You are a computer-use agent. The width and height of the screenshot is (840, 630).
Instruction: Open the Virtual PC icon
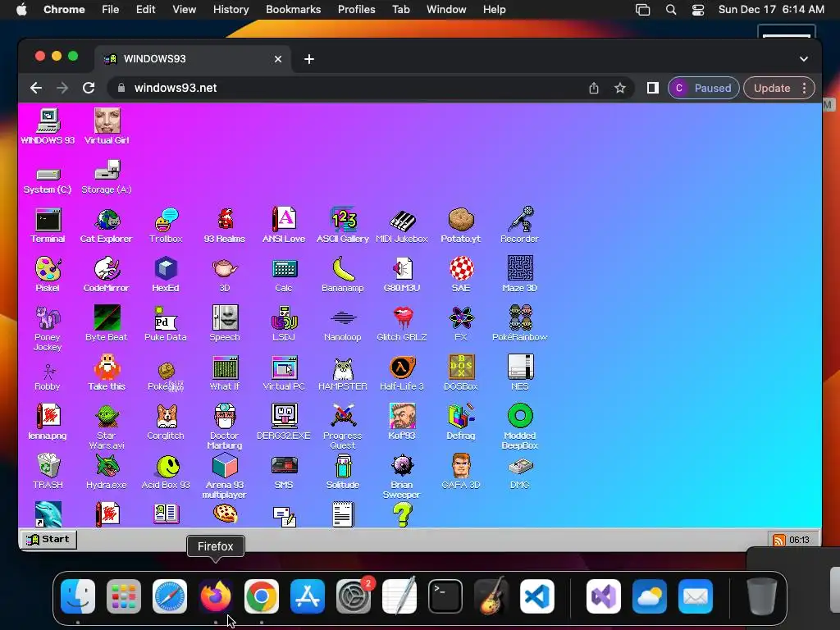(284, 373)
